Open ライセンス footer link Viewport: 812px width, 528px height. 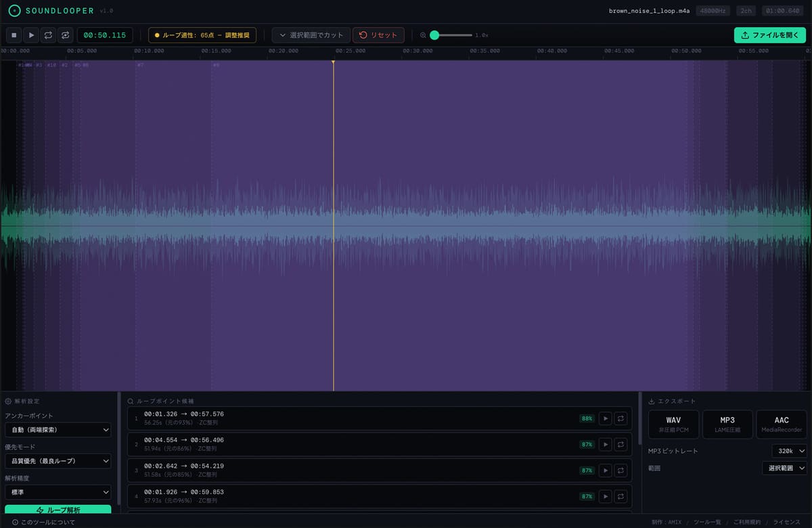point(786,522)
